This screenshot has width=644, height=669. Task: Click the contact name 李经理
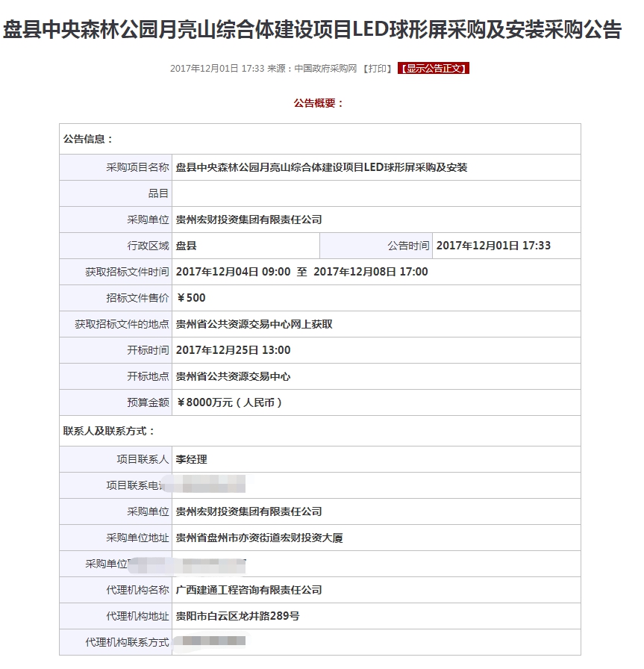(191, 459)
